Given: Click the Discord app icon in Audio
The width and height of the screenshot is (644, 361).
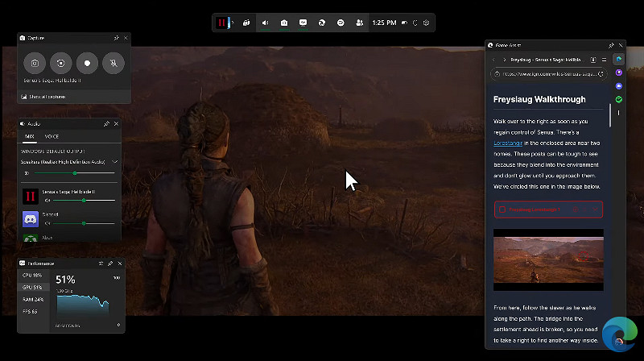Looking at the screenshot, I should click(x=30, y=218).
